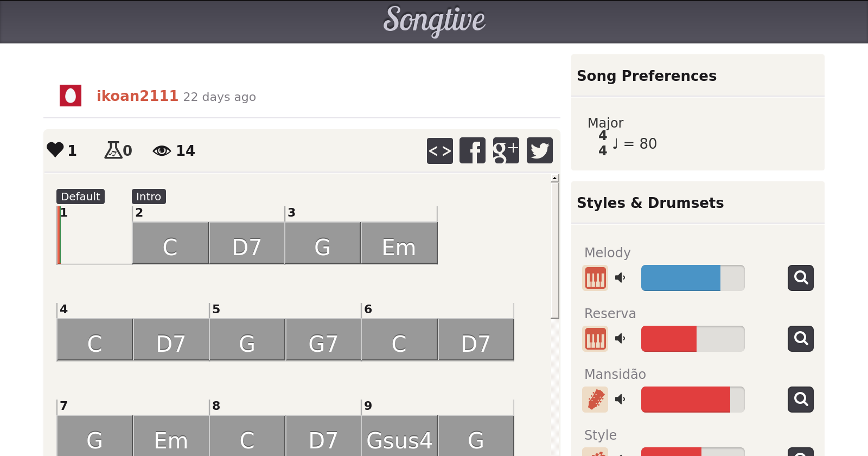This screenshot has width=868, height=456.
Task: Adjust the Melody blue volume slider
Action: (x=692, y=278)
